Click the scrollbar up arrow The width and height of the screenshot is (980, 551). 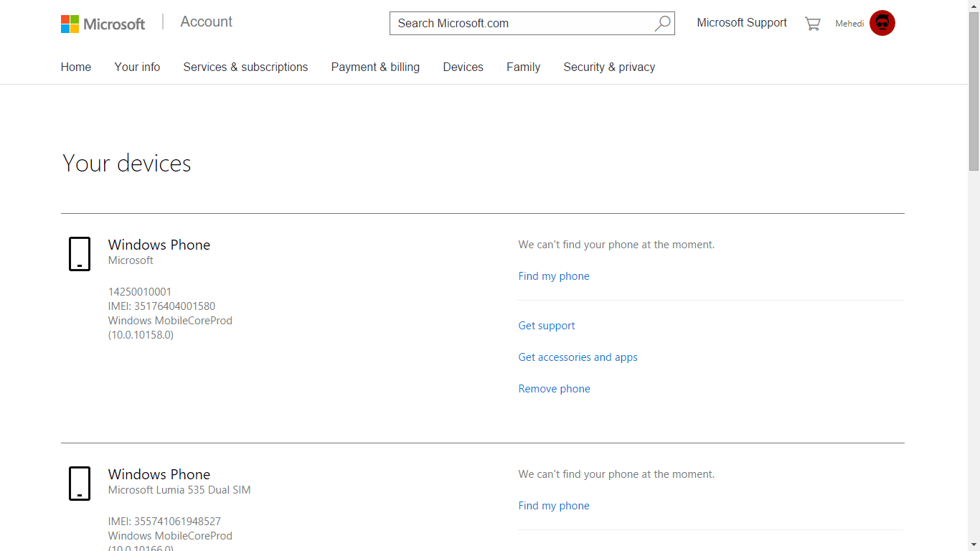(974, 6)
